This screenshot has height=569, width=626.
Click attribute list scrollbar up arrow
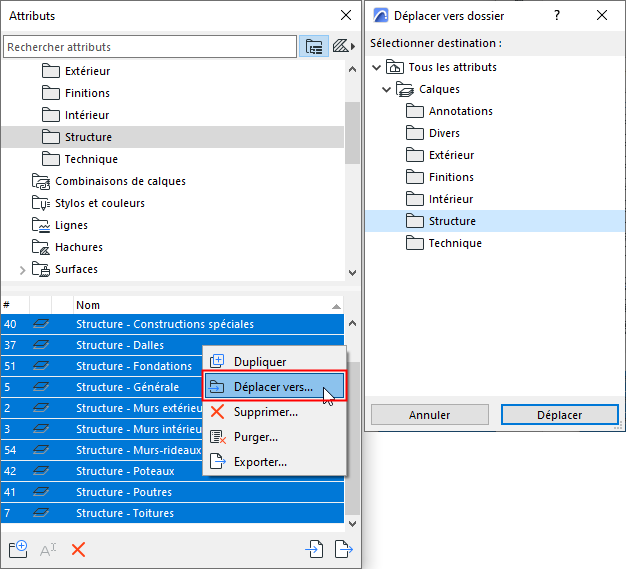click(352, 323)
